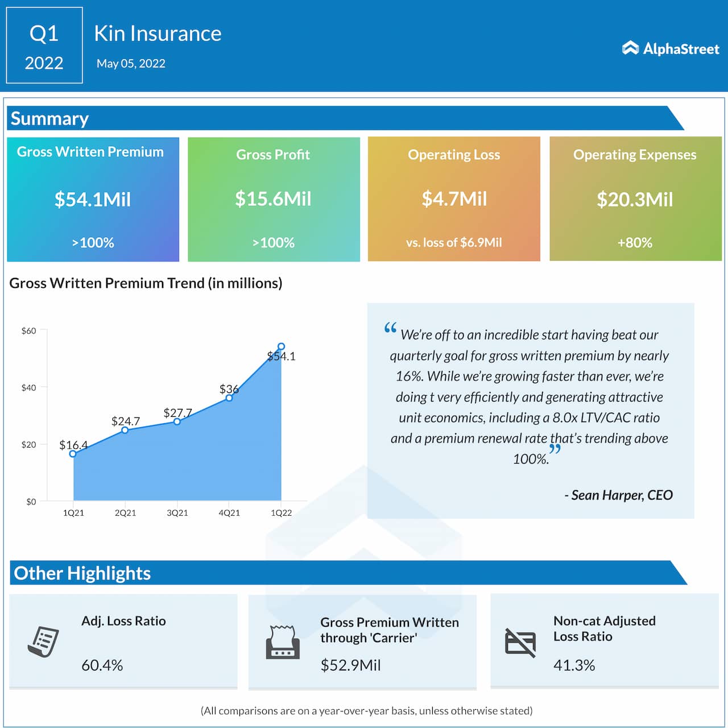
Task: Click the Q1 2022 quarter box
Action: tap(44, 46)
